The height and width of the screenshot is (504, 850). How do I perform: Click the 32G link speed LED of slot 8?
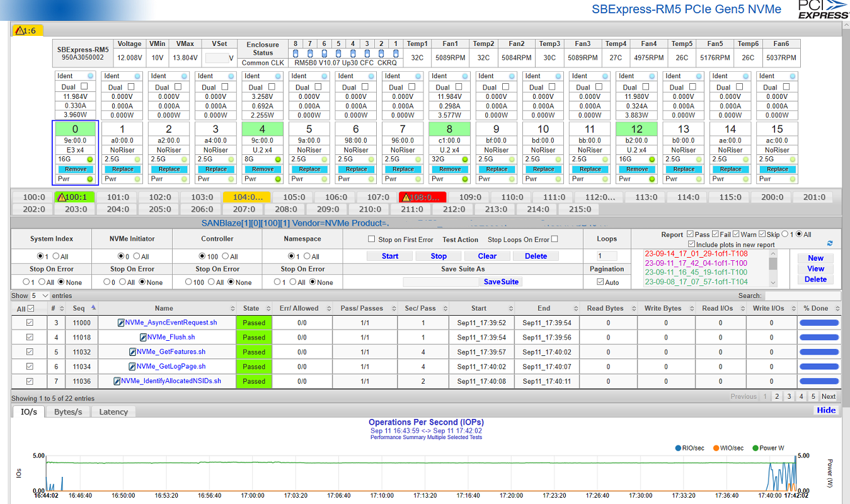(x=464, y=159)
